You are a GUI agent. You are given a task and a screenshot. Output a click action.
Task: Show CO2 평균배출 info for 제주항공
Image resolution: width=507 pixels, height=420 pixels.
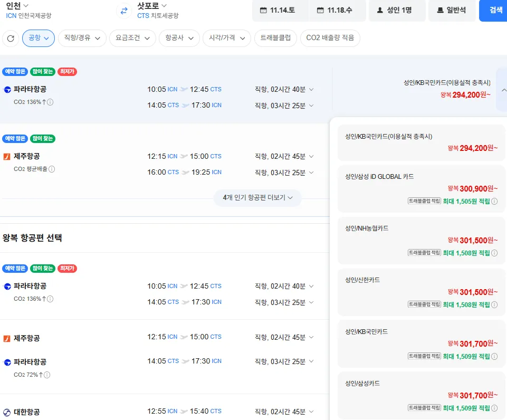(x=52, y=169)
